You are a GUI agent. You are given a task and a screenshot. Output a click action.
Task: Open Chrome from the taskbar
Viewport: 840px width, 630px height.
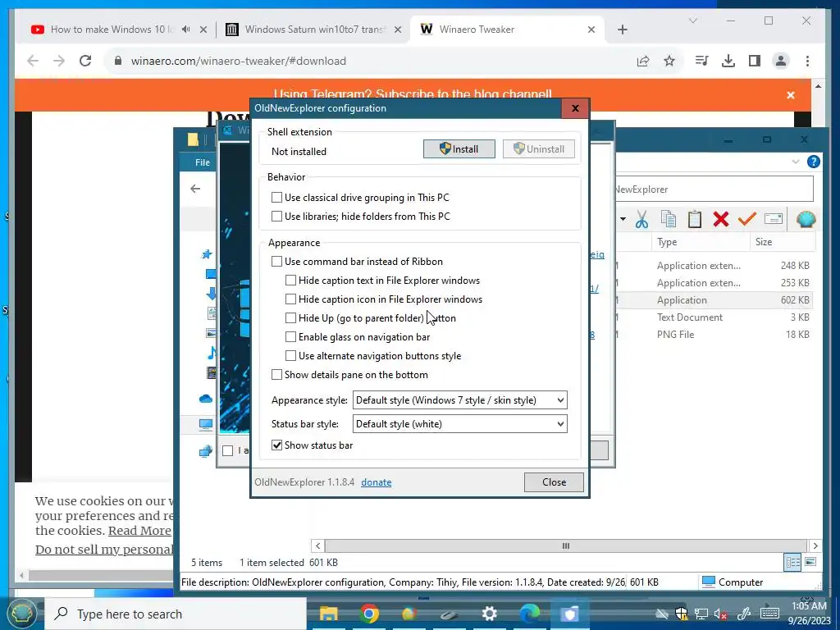click(x=369, y=614)
